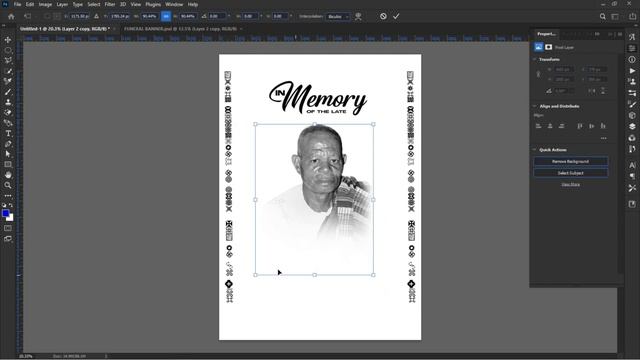Open the Actions play icon in right dock
This screenshot has height=360, width=640.
point(632,71)
